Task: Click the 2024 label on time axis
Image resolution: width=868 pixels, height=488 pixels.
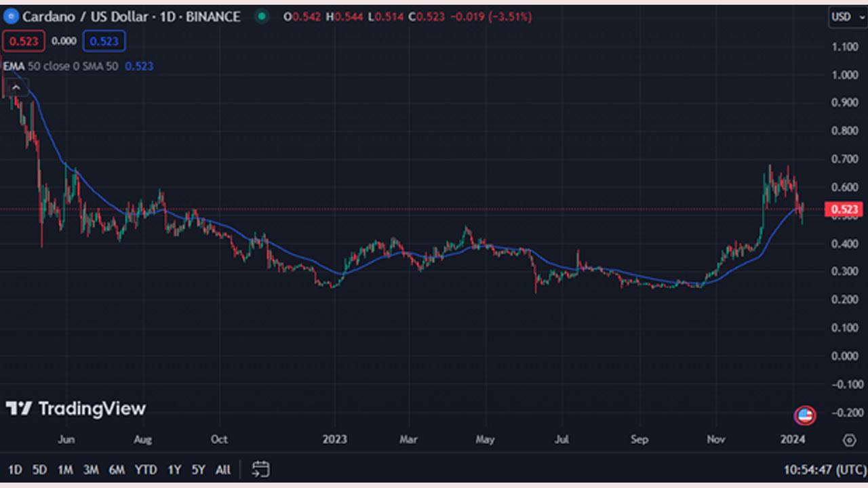Action: pyautogui.click(x=793, y=439)
